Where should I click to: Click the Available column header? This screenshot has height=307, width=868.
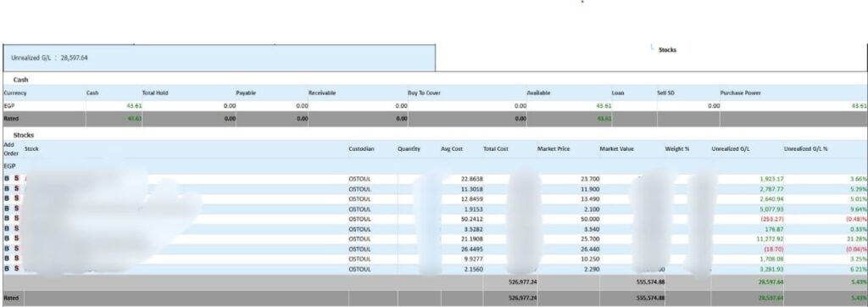[538, 92]
